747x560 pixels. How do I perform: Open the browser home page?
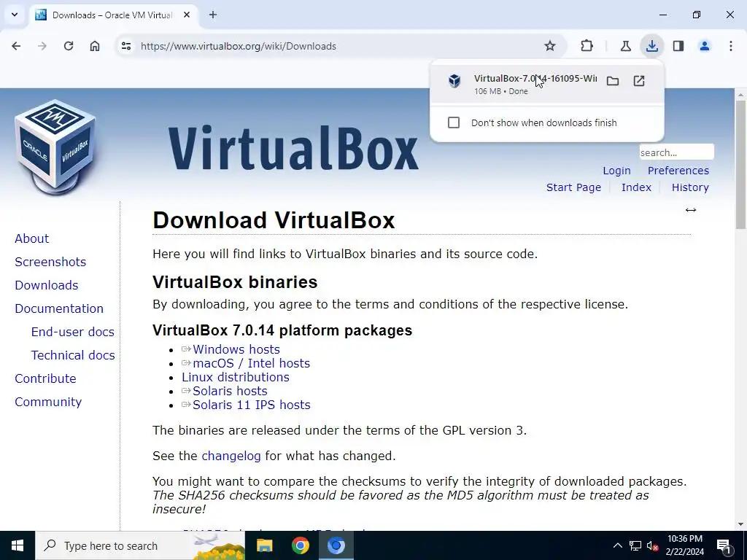coord(95,46)
